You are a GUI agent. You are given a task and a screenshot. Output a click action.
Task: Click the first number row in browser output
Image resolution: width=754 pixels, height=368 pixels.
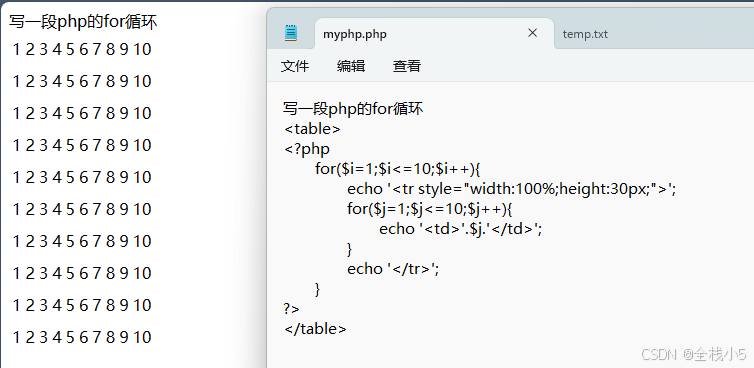82,49
